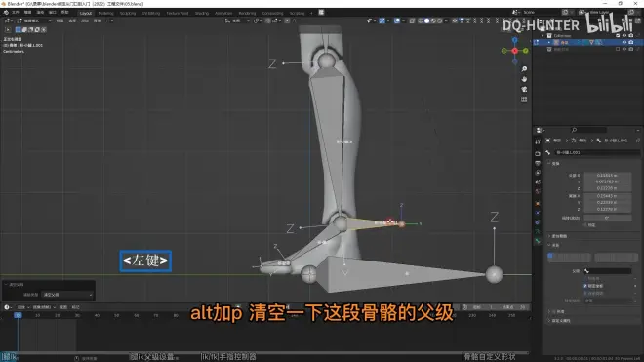Open clear parent type dropdown in operator panel
Viewport: 644px width, 362px height.
coord(67,295)
